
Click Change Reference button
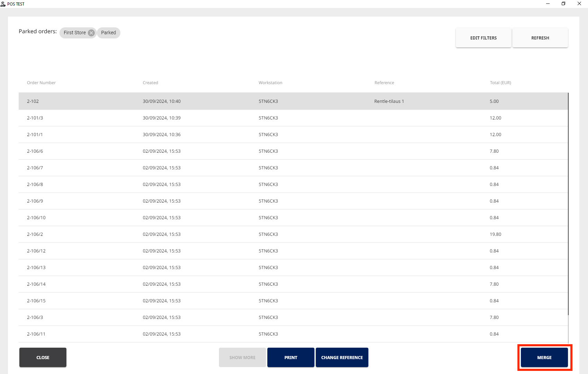click(342, 357)
